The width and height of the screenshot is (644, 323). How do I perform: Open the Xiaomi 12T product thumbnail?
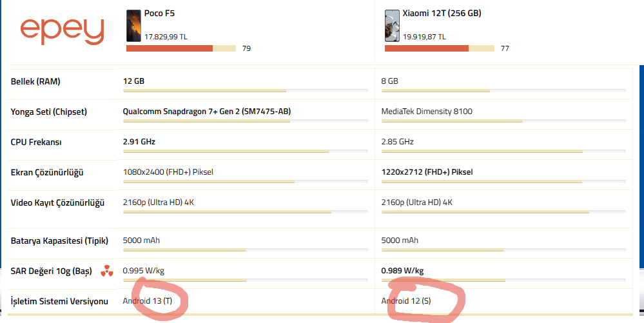(392, 26)
